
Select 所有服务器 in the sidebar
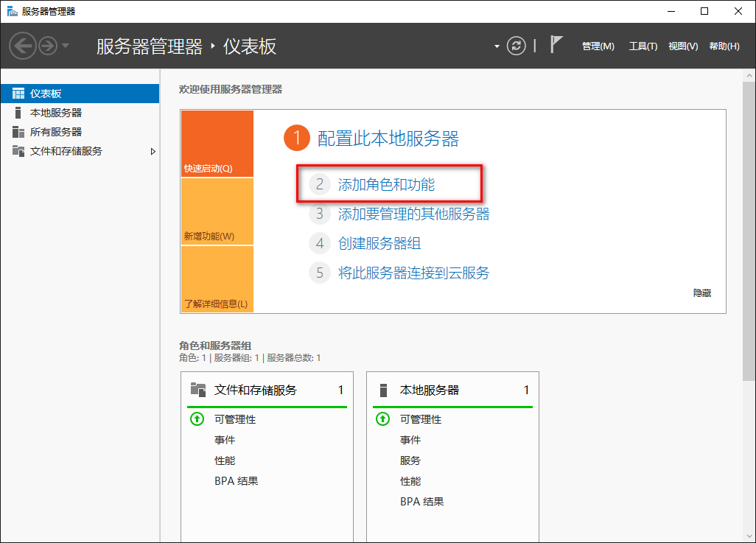[x=80, y=132]
